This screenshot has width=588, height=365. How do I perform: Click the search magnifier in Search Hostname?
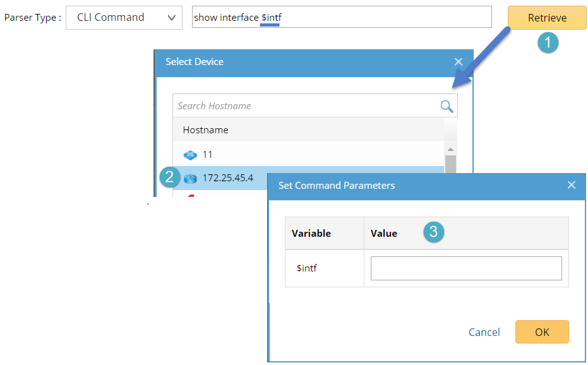tap(447, 105)
